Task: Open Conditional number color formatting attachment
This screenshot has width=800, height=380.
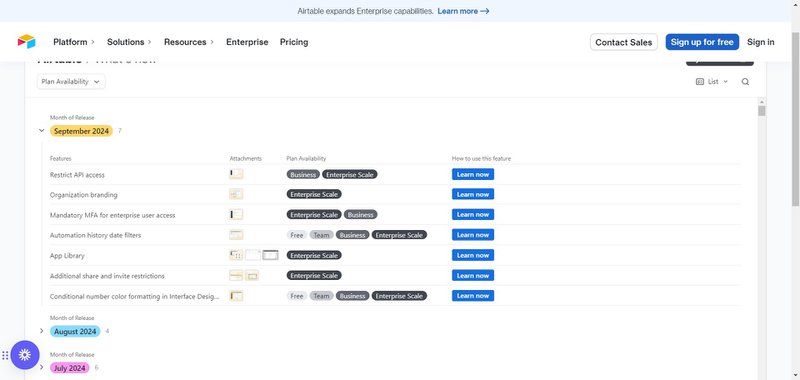Action: (236, 296)
